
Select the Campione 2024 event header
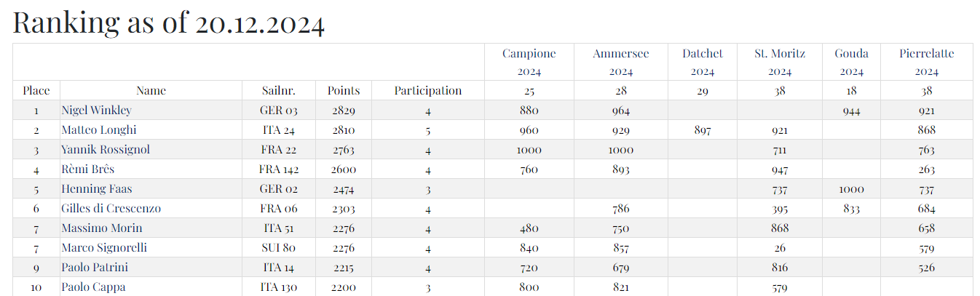529,62
